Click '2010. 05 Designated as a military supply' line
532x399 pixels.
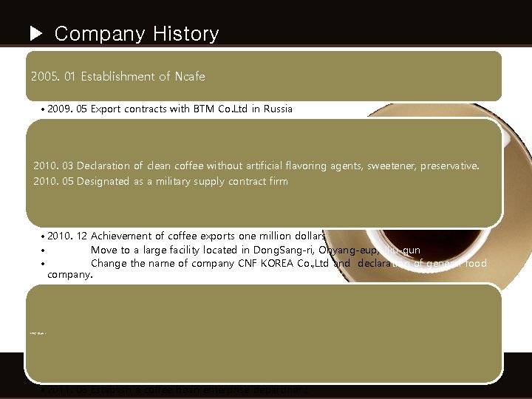160,181
